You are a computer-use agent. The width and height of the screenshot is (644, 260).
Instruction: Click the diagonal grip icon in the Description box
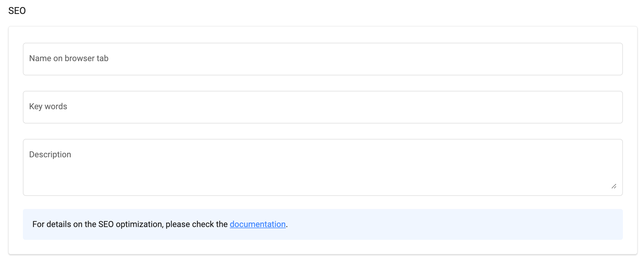(614, 186)
